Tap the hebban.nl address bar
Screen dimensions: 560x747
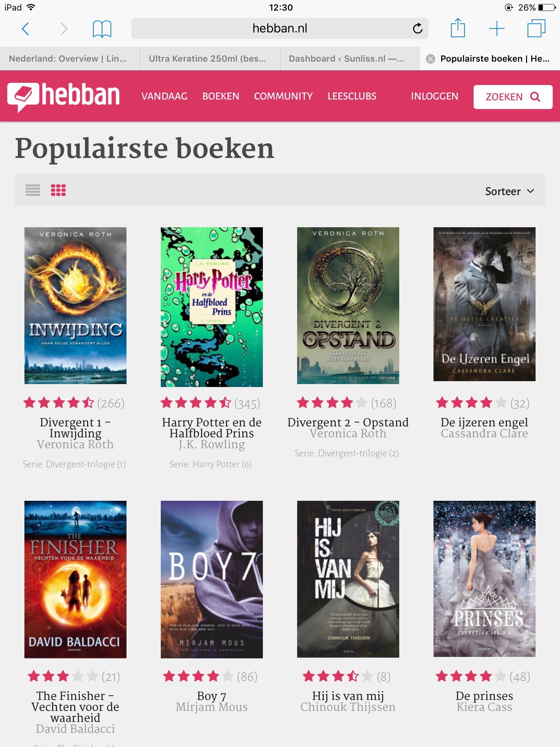(280, 28)
